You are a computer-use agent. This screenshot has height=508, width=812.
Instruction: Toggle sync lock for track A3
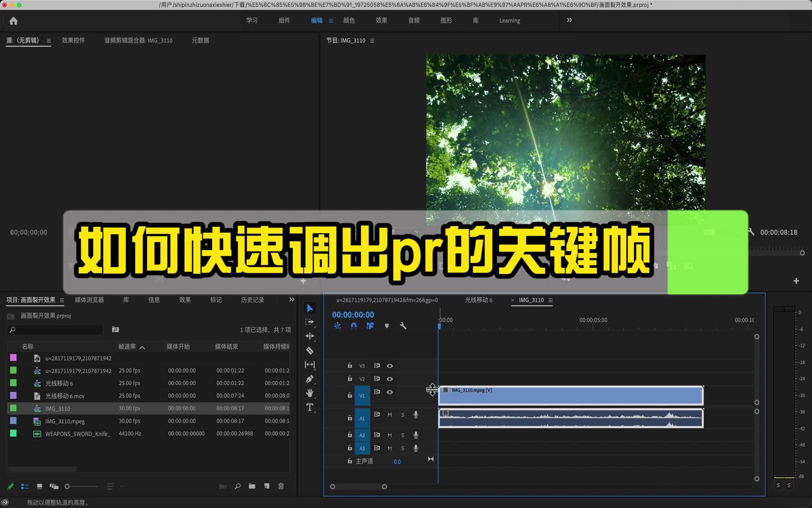tap(377, 448)
